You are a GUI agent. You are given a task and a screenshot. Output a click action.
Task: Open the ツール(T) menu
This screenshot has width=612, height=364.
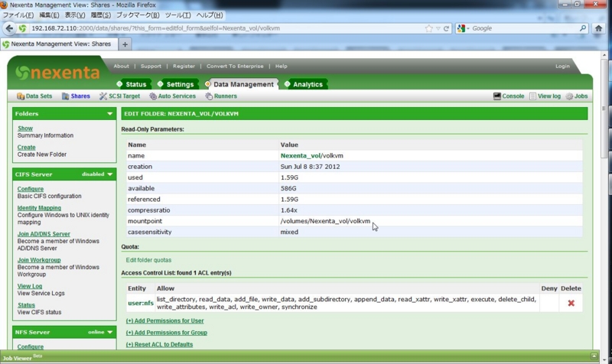point(177,15)
